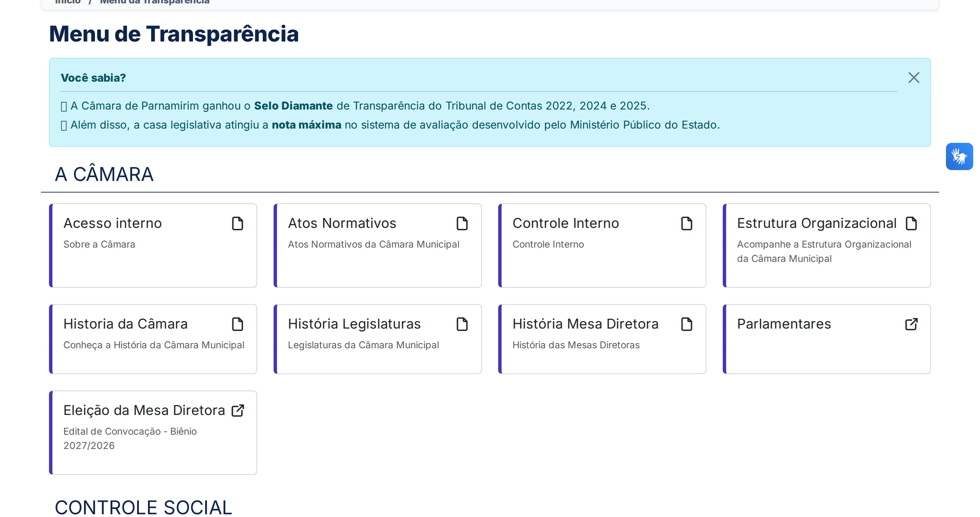Screen dimensions: 980x517
Task: Open the Parlamentares link
Action: pos(784,324)
